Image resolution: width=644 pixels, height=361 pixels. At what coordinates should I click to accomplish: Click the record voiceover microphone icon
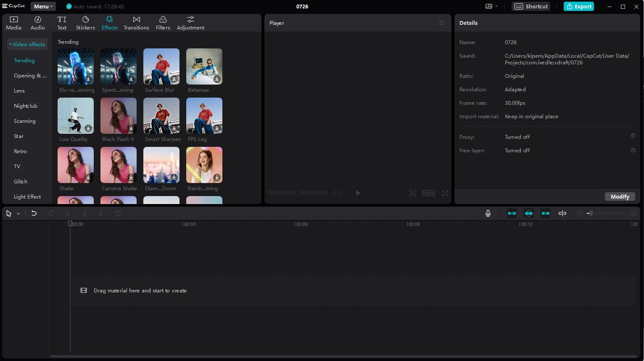[488, 213]
